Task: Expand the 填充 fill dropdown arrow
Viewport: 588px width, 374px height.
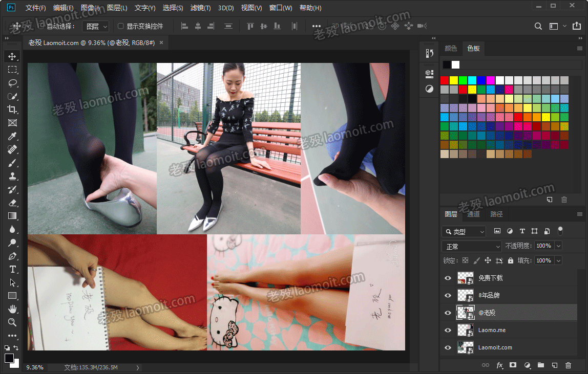Action: coord(558,260)
